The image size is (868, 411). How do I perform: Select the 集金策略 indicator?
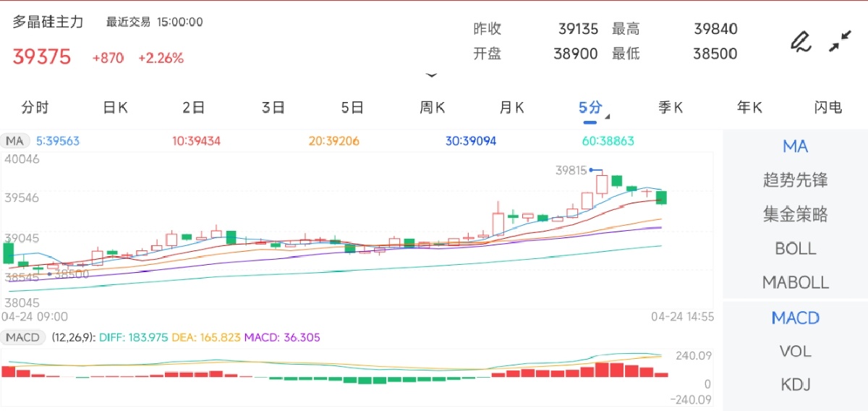click(796, 214)
